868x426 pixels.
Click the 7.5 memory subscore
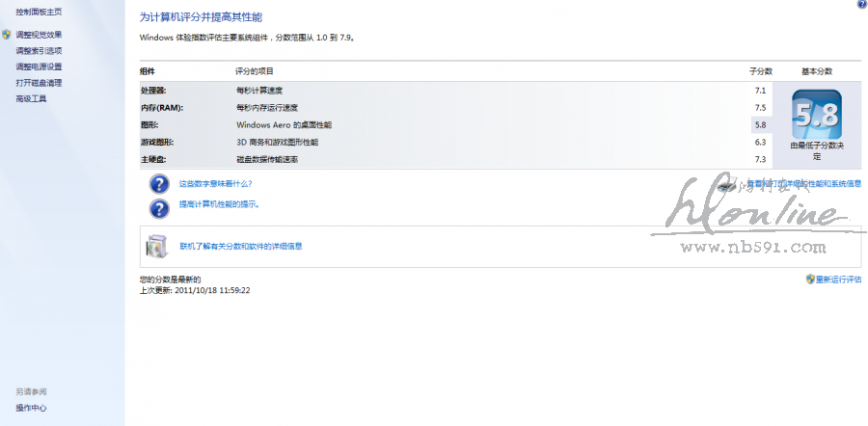760,107
